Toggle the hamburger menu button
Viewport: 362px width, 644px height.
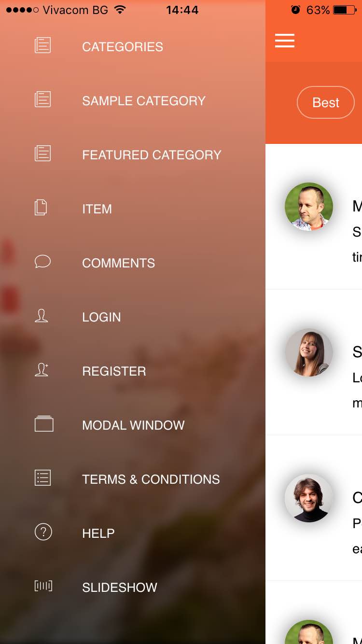pyautogui.click(x=285, y=41)
